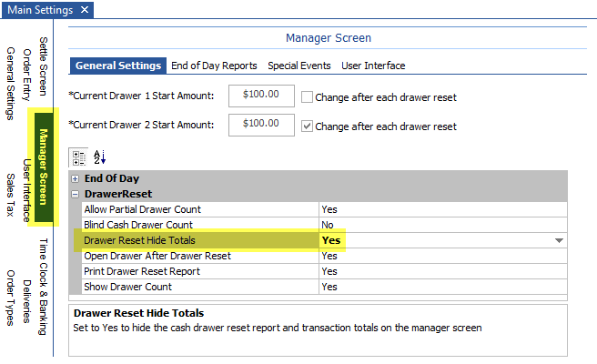Open Time Clock & Banking side tab

coord(44,287)
